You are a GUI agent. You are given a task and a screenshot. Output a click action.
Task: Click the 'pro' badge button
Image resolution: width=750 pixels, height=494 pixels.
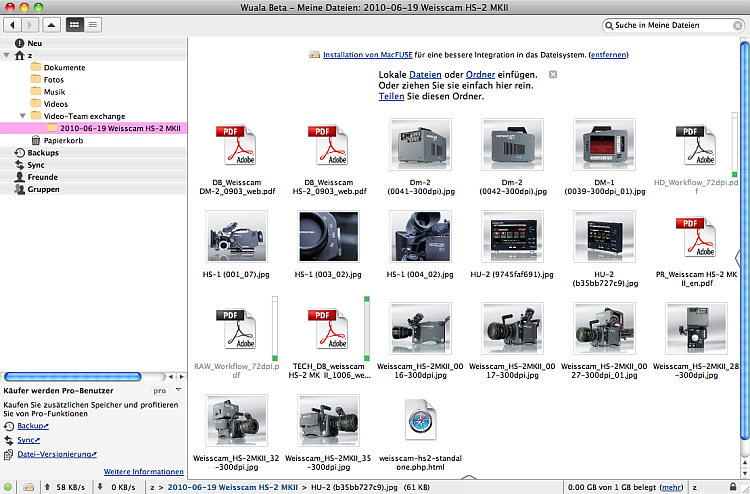click(x=159, y=391)
